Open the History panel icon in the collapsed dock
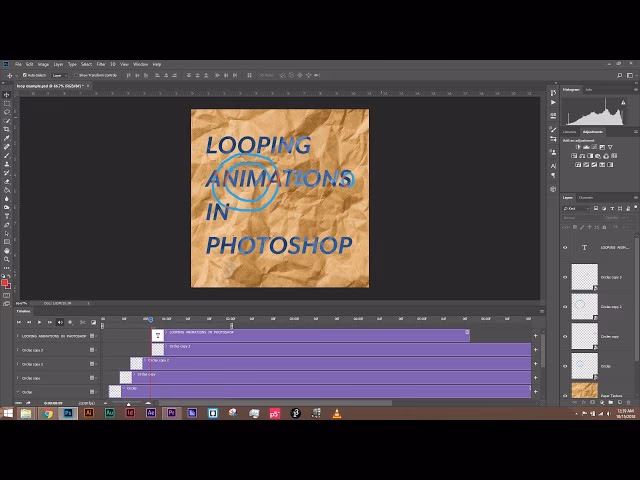Screen dimensions: 640x480 click(x=553, y=93)
